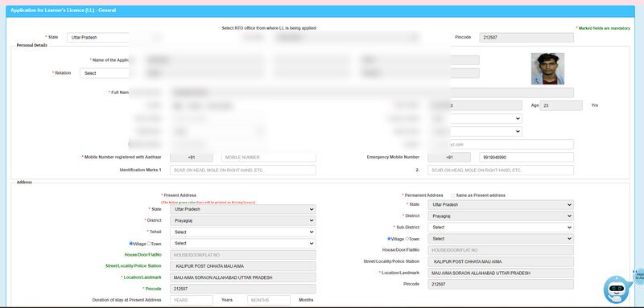
Task: Click the Duration of stay label
Action: coord(127,300)
